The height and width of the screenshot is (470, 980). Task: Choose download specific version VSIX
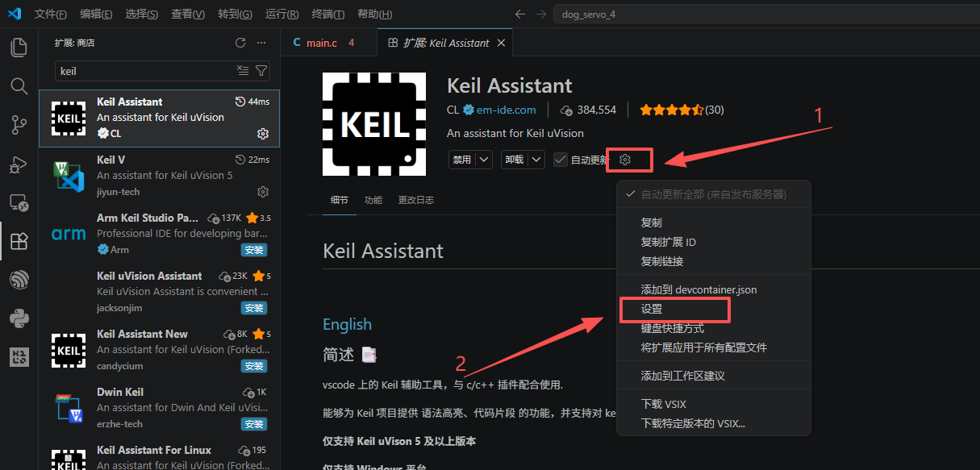[713, 423]
